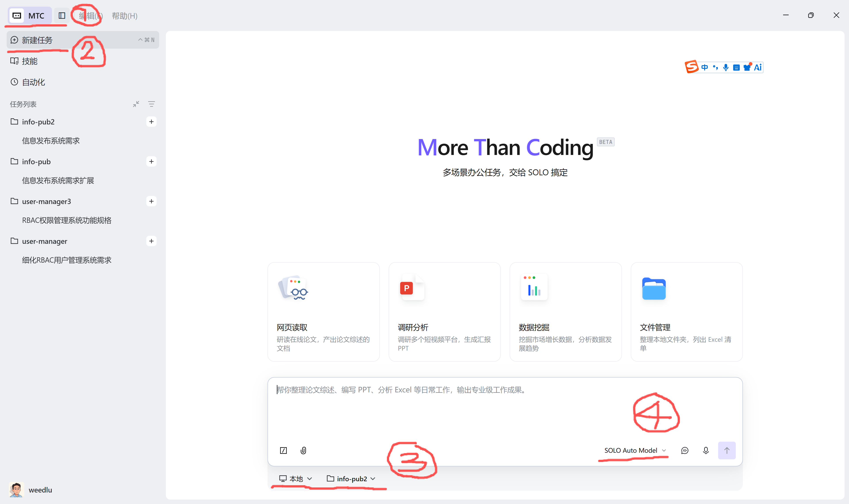The width and height of the screenshot is (849, 504).
Task: Open the info-pub2 workspace dropdown
Action: [351, 479]
